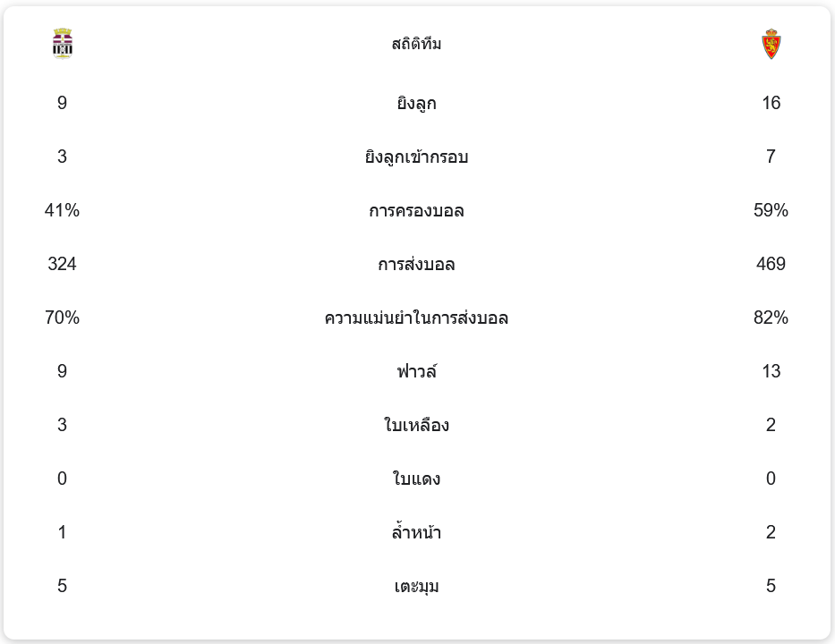The image size is (835, 644).
Task: Select the ล้ำหน้า offsides label
Action: click(416, 532)
